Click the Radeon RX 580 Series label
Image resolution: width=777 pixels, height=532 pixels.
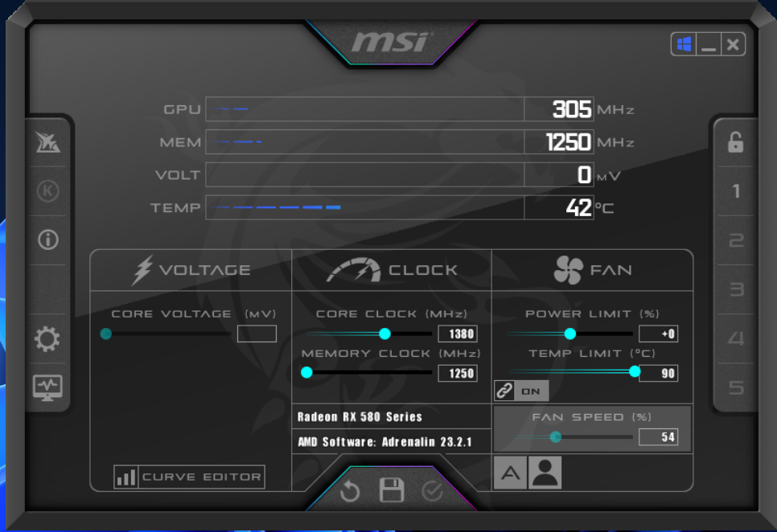pos(360,417)
